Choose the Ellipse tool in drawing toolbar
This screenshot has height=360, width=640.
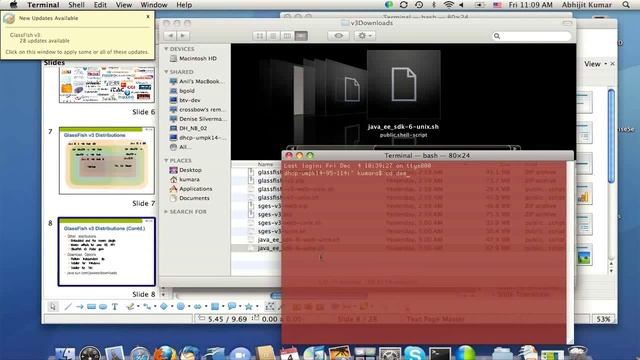[103, 306]
